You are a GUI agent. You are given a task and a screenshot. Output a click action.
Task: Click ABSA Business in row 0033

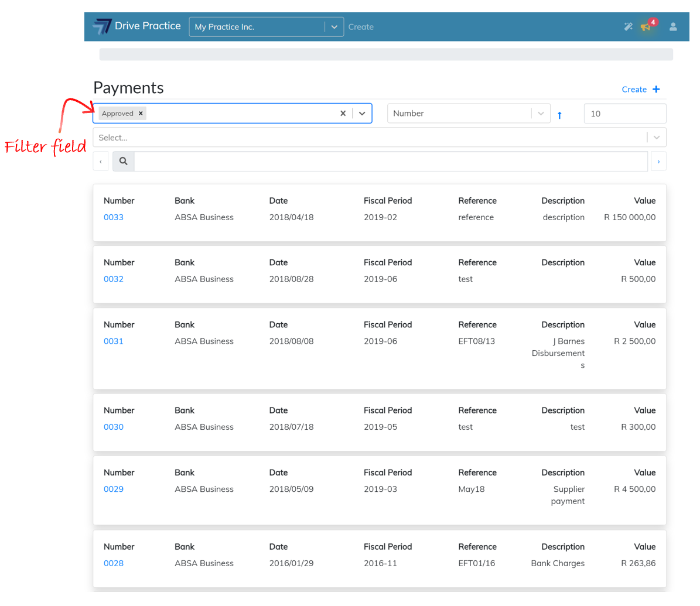(204, 217)
